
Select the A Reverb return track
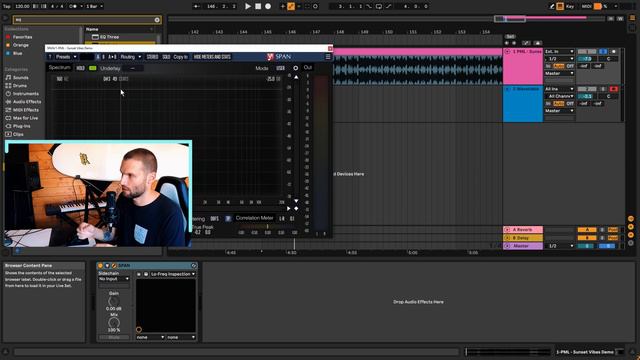pos(523,230)
